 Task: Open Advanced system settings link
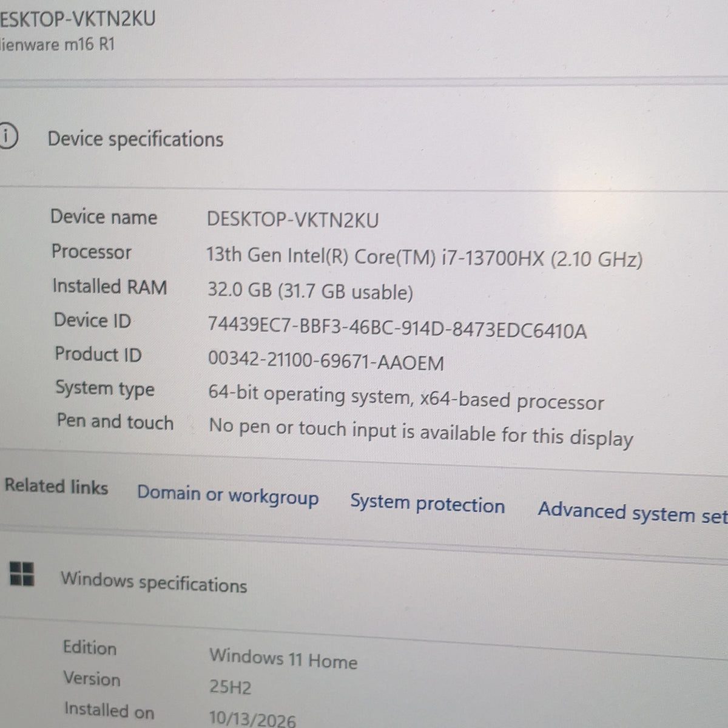(x=633, y=513)
